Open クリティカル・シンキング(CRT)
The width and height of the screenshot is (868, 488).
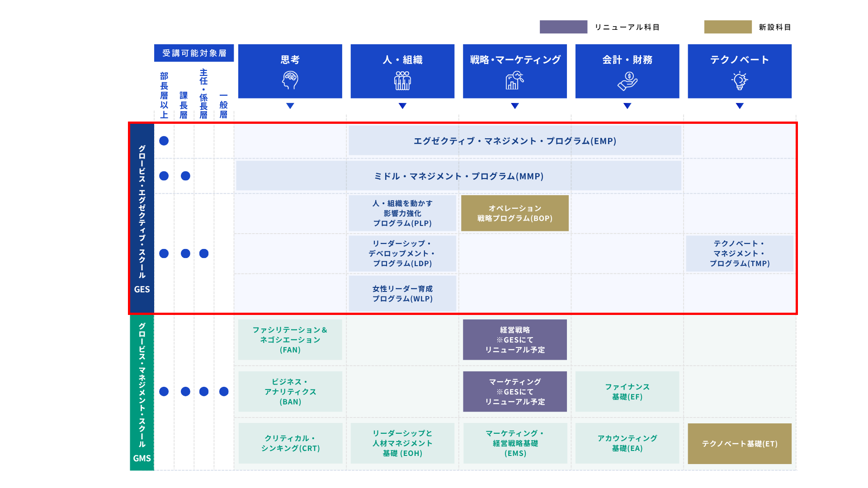290,443
